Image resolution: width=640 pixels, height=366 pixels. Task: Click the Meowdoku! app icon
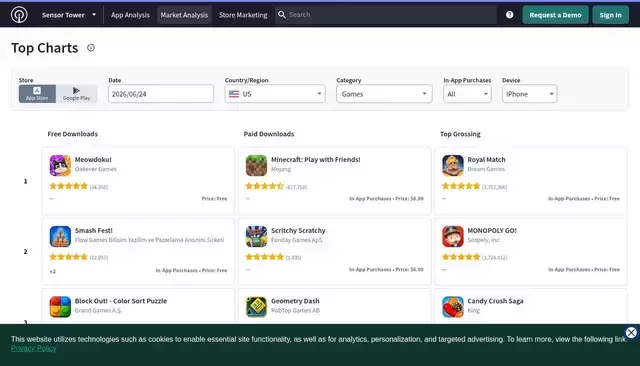[60, 165]
